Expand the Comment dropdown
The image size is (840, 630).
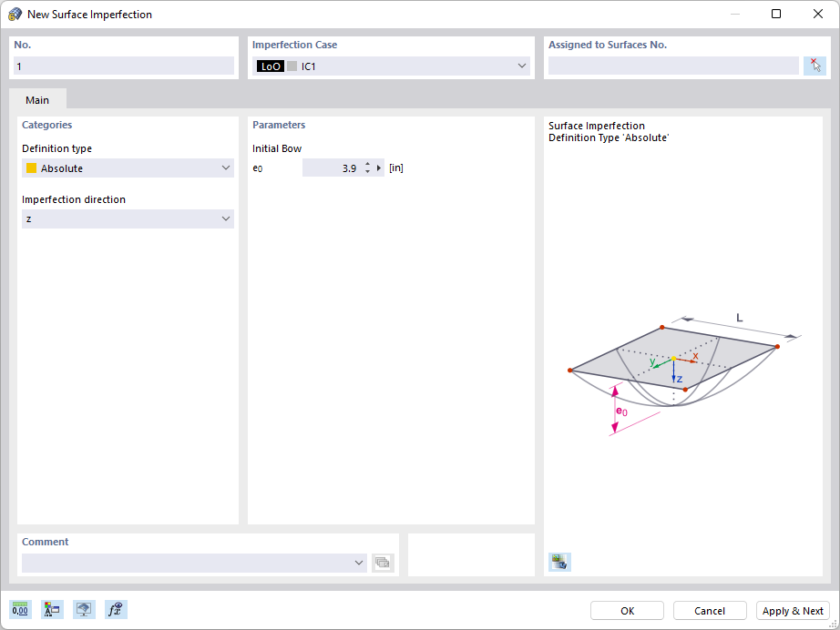[x=358, y=563]
